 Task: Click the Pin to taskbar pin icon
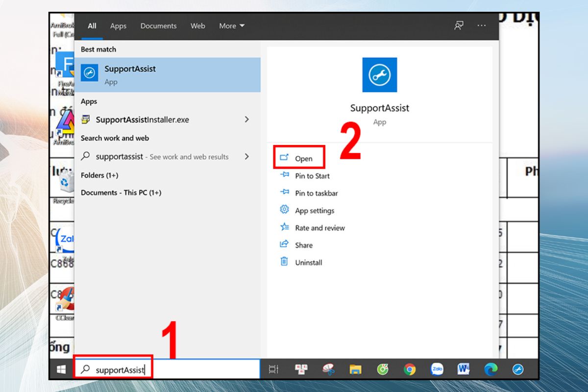tap(284, 192)
